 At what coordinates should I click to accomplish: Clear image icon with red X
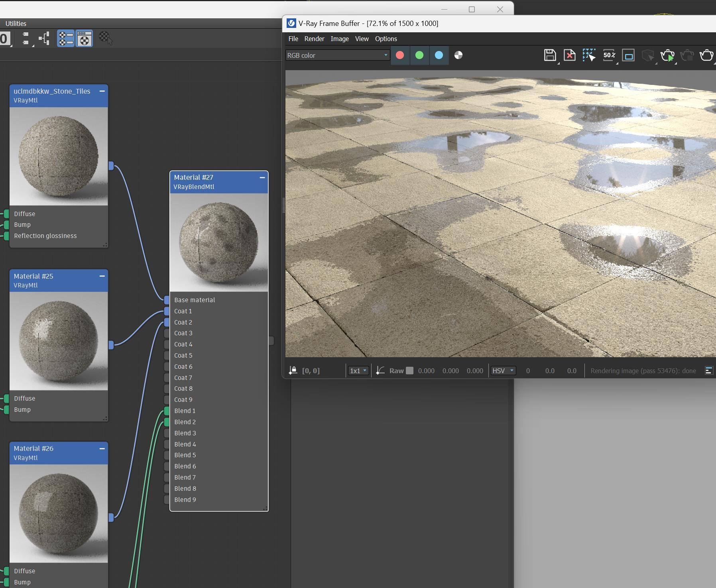click(x=570, y=55)
